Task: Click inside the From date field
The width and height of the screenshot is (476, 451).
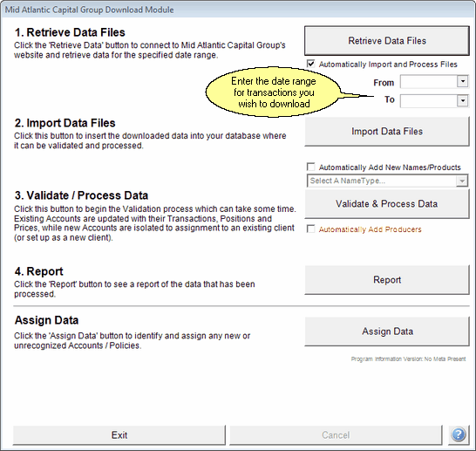Action: tap(429, 82)
